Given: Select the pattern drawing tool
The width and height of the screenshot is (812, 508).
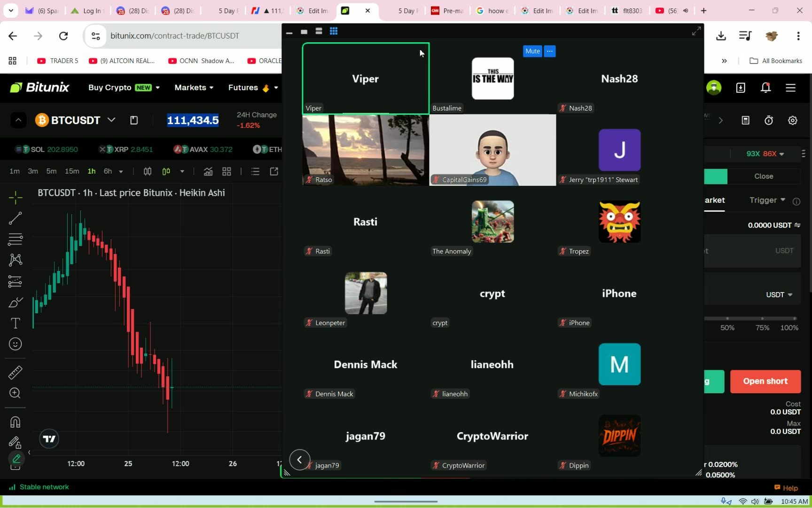Looking at the screenshot, I should tap(16, 260).
